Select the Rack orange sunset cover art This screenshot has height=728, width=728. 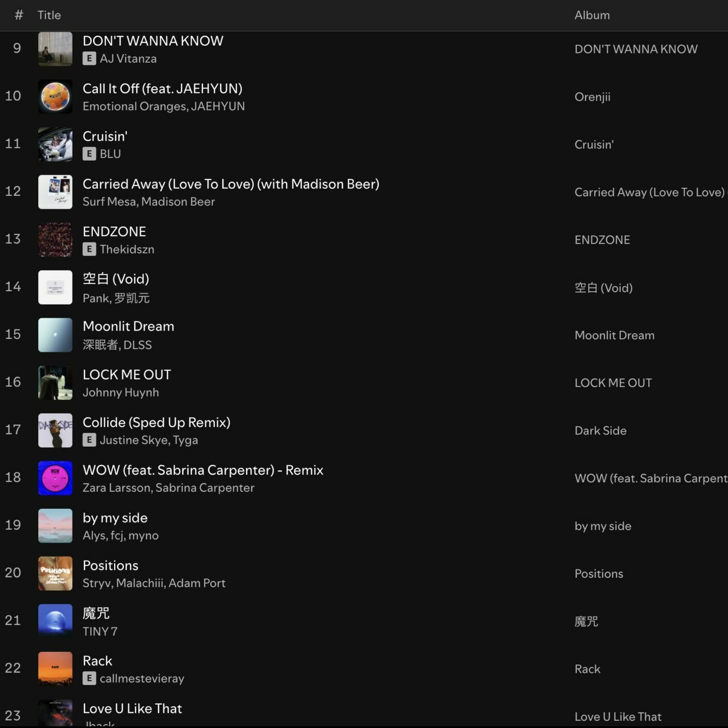(x=55, y=669)
